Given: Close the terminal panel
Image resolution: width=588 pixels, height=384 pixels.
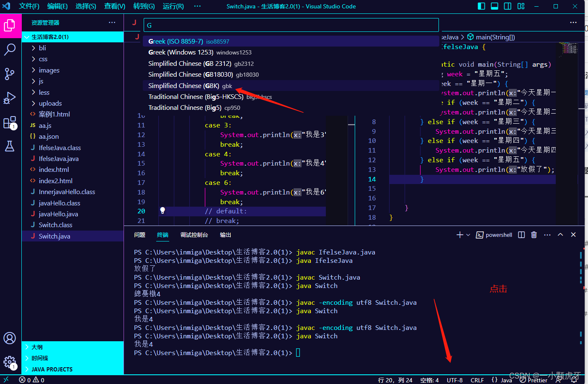Looking at the screenshot, I should point(573,235).
